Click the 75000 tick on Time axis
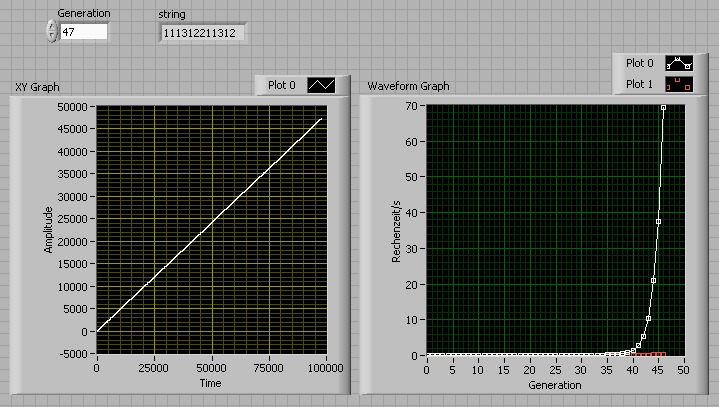This screenshot has height=407, width=719. (269, 368)
